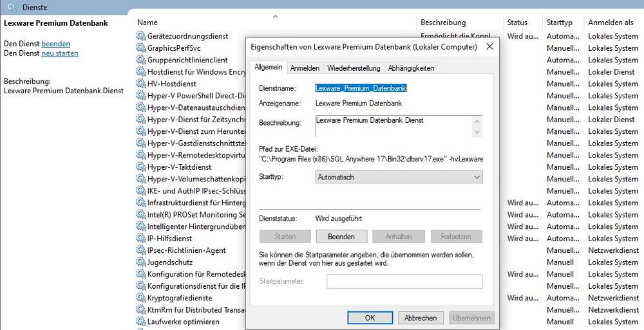Open the Starttyp dropdown set to Automatisch
644x330 pixels.
coord(399,177)
